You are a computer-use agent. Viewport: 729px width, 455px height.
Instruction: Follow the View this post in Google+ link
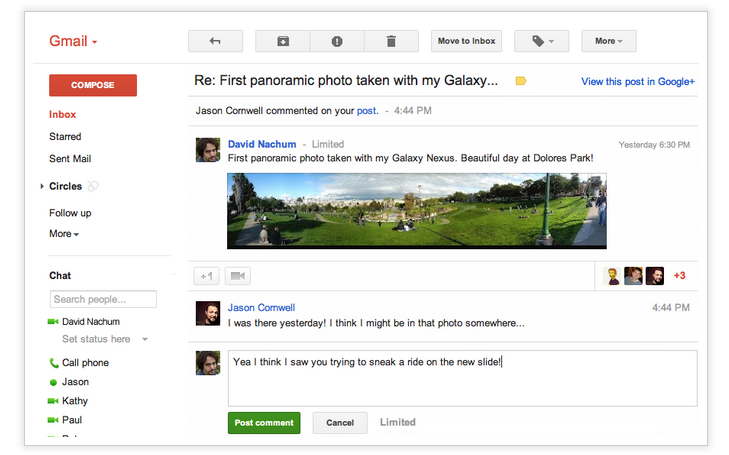click(x=637, y=82)
